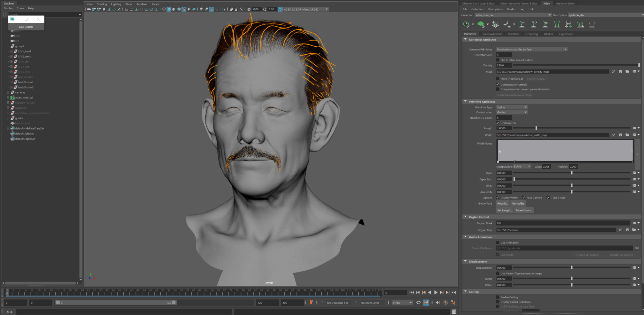Image resolution: width=644 pixels, height=315 pixels.
Task: Click the guide lock icon in XGen toolbar
Action: click(545, 24)
